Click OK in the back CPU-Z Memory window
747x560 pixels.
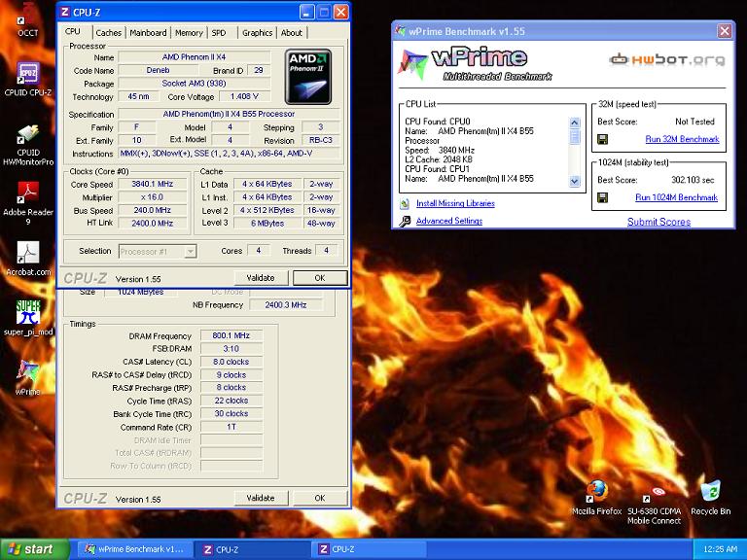point(320,498)
